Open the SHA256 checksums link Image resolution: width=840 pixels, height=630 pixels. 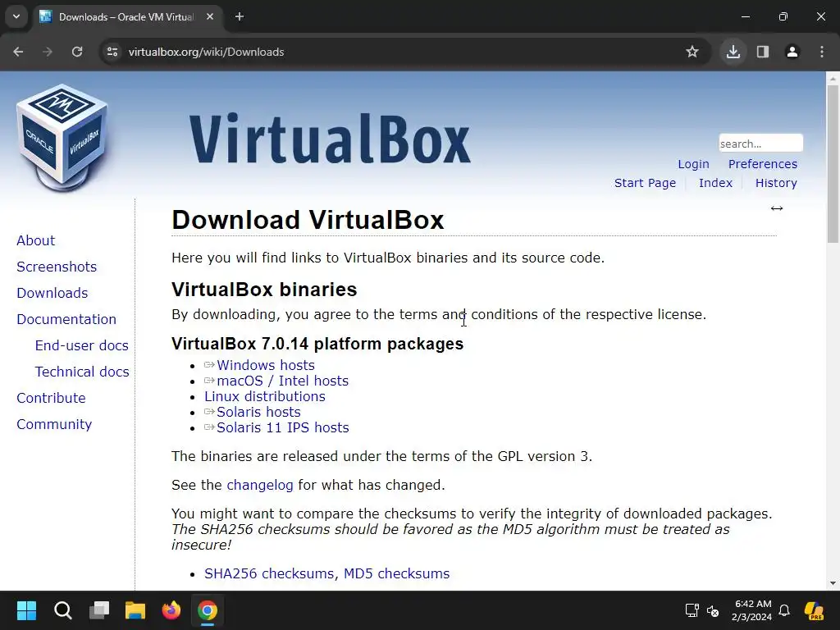[269, 573]
